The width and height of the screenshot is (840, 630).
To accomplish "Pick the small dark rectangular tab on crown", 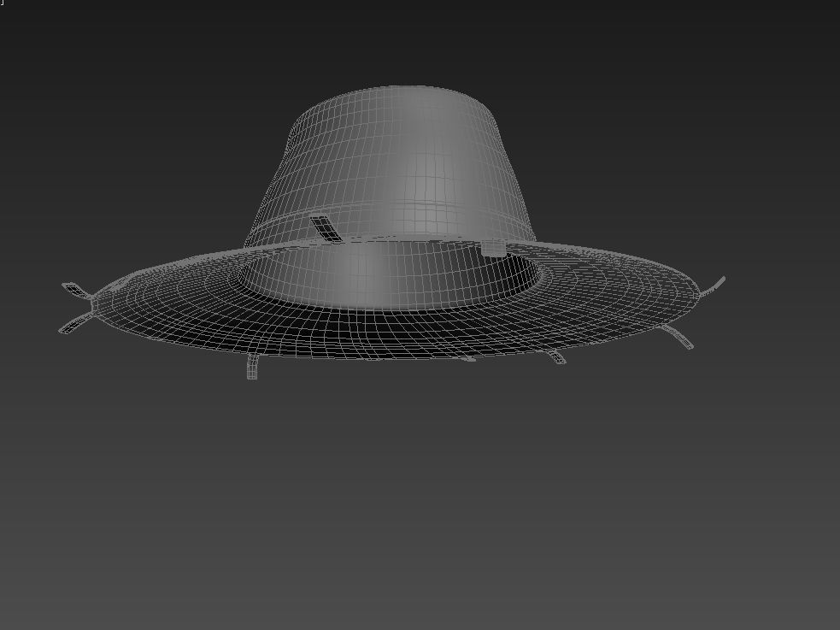I will click(x=326, y=229).
